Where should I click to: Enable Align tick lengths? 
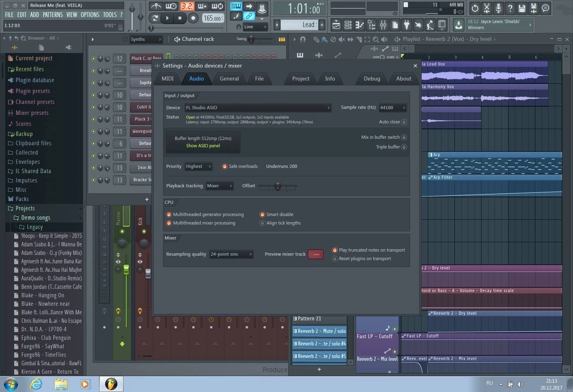click(262, 223)
